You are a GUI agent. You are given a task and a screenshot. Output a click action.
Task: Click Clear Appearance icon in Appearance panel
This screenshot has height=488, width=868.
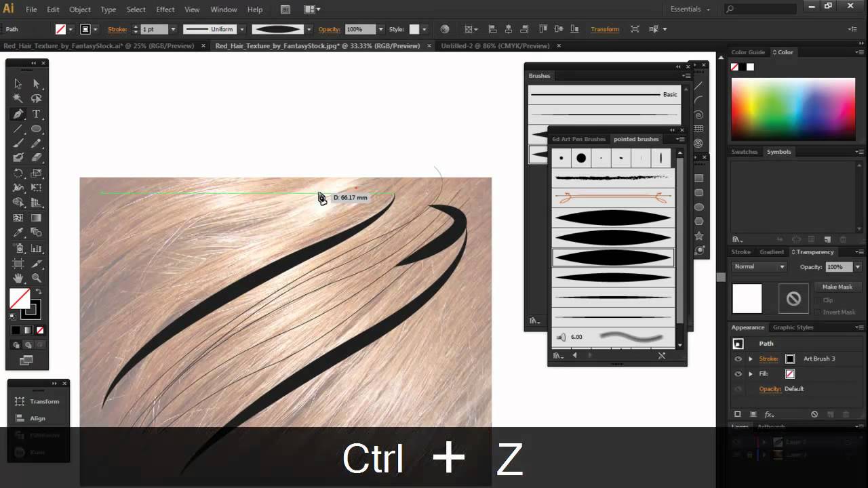click(814, 414)
